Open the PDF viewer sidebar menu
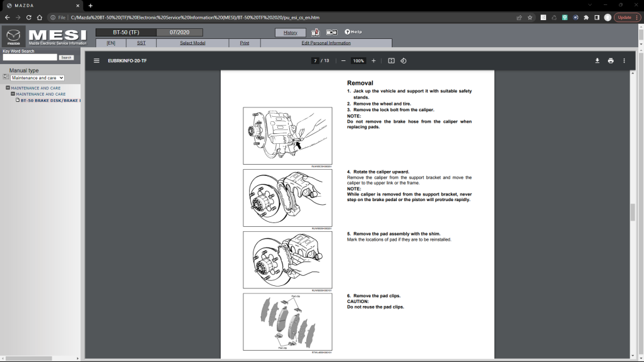 pos(96,61)
